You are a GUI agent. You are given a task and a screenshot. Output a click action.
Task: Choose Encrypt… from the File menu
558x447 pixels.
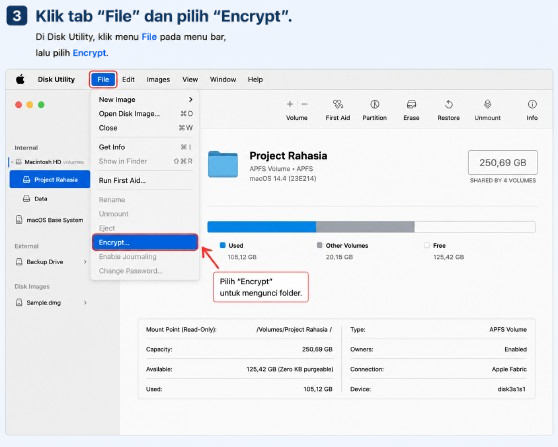[x=145, y=242]
